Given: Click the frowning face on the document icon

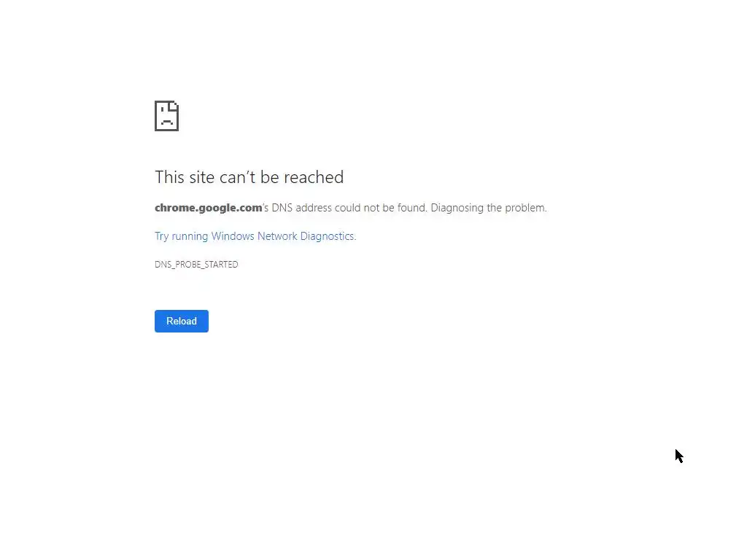Looking at the screenshot, I should (x=167, y=120).
